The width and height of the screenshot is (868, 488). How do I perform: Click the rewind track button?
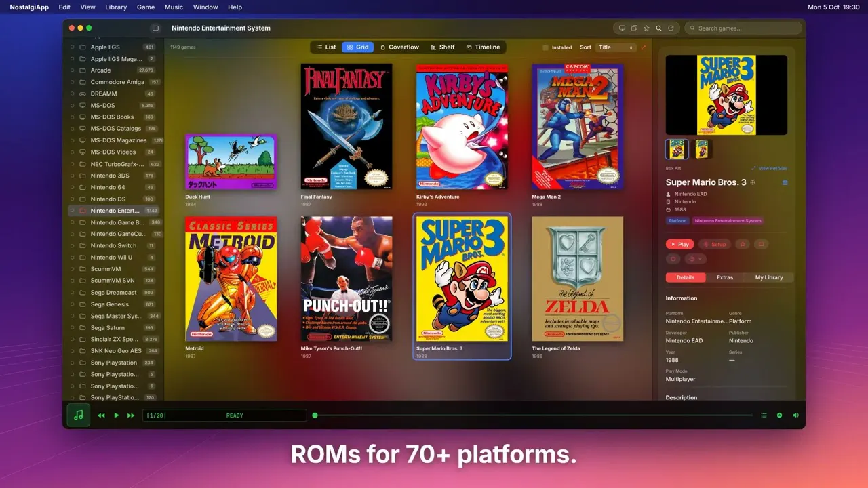(102, 415)
